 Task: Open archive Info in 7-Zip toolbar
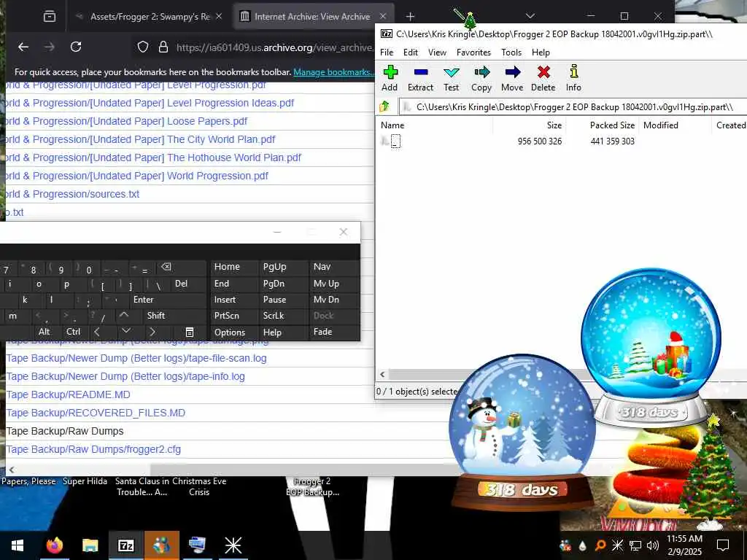tap(573, 78)
